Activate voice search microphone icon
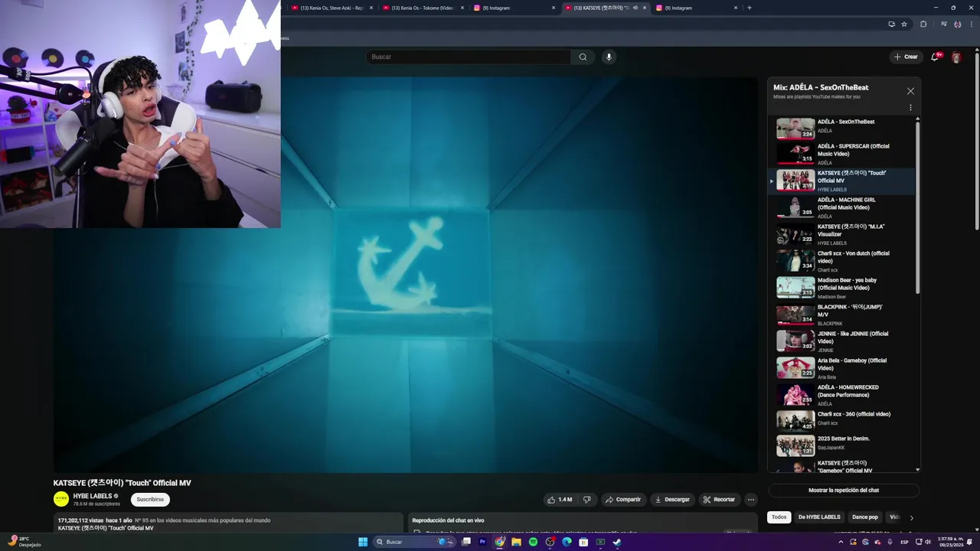Screen dimensions: 980x551 (x=609, y=57)
